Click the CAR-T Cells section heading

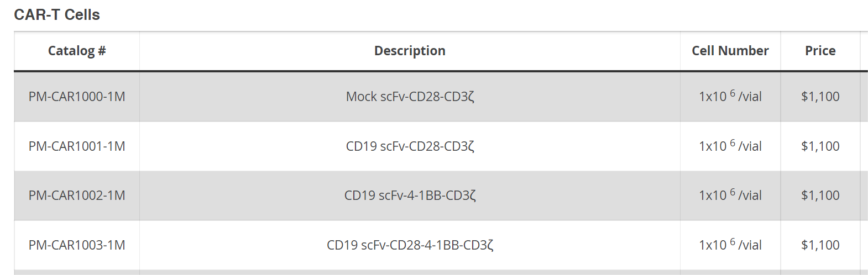tap(57, 15)
